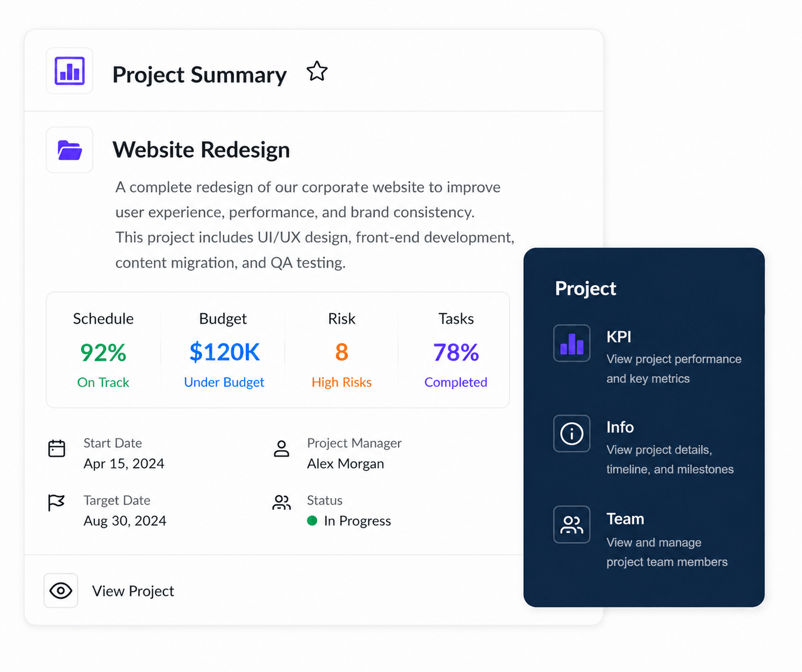Open the Info menu item

click(644, 447)
